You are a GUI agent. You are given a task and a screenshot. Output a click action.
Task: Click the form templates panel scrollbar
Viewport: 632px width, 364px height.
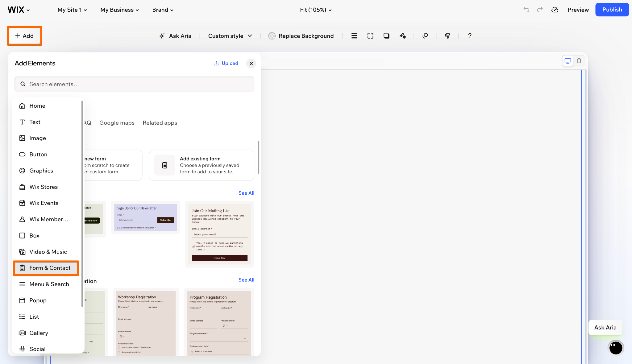[x=258, y=157]
